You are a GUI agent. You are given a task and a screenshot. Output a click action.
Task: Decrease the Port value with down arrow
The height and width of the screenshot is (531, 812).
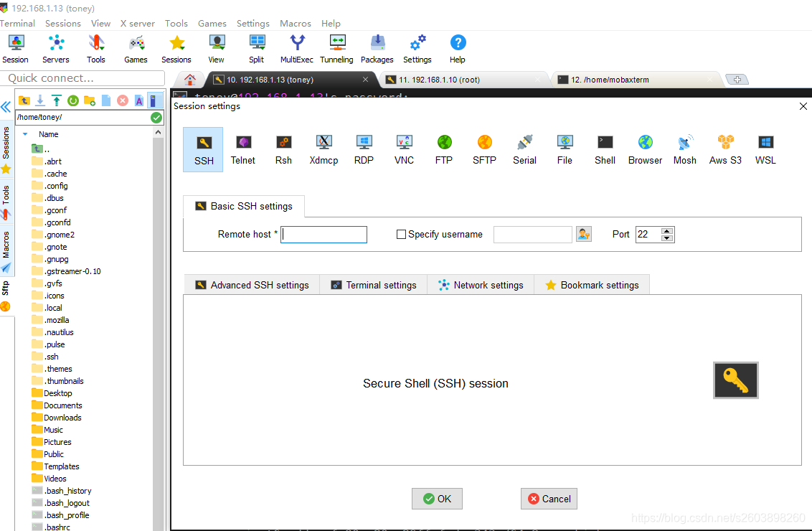pyautogui.click(x=668, y=238)
